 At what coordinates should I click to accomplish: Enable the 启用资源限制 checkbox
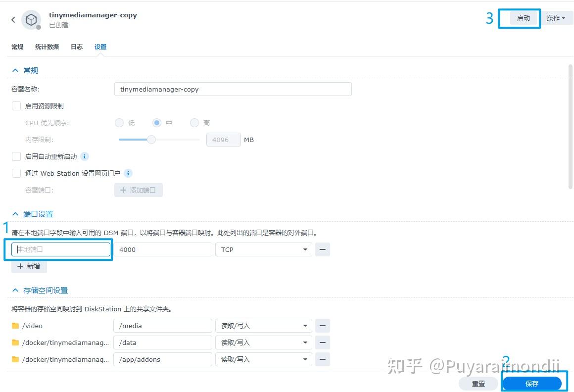[x=16, y=106]
